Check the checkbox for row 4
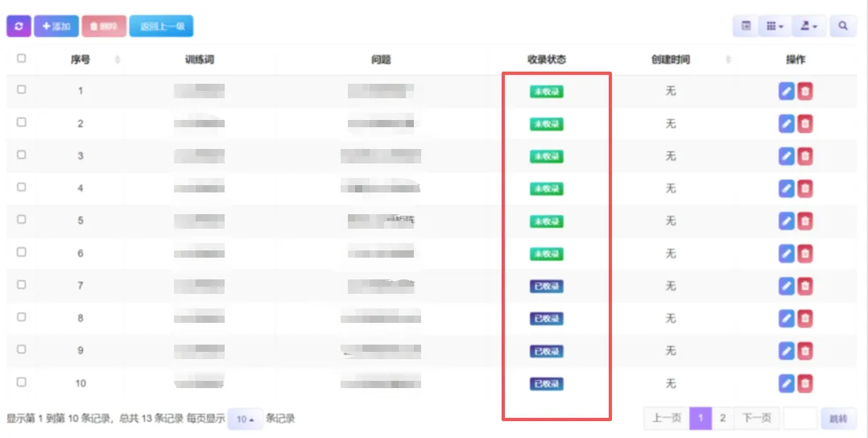868x438 pixels. pyautogui.click(x=22, y=187)
